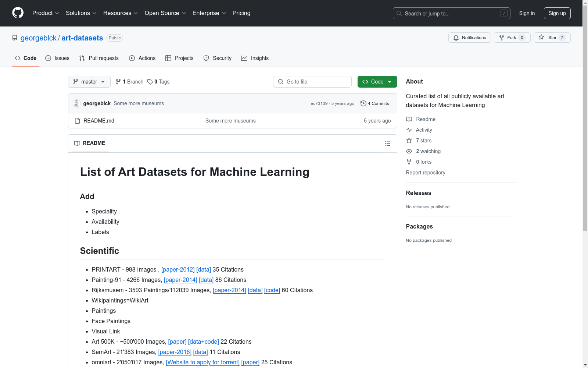Open SemArt paper-2018 link
This screenshot has height=368, width=588.
click(175, 352)
